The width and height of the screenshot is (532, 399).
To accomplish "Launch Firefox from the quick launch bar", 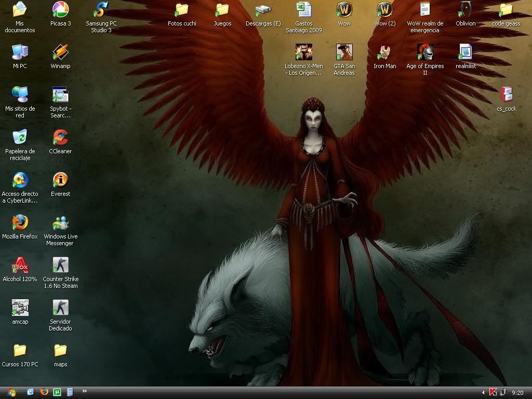I will pyautogui.click(x=44, y=392).
